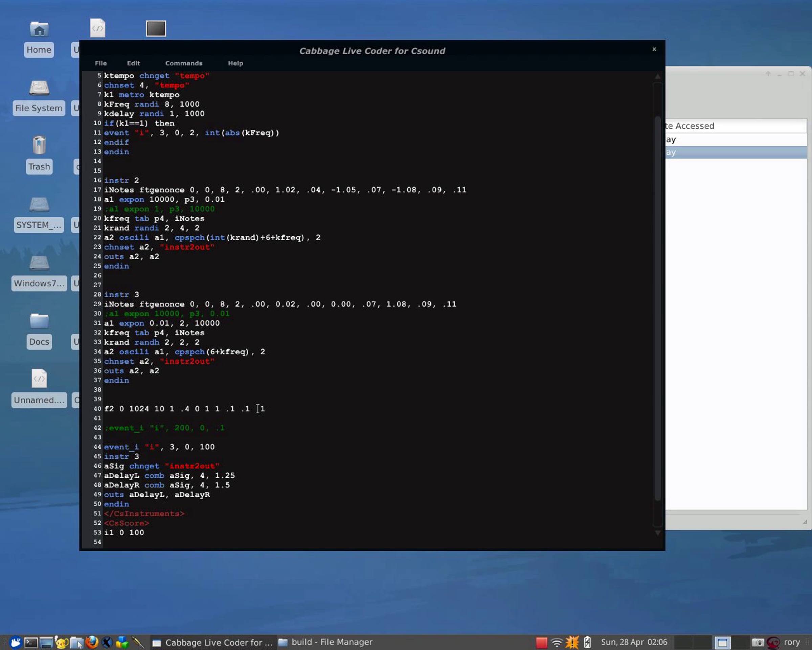Open the File System desktop icon
812x650 pixels.
39,97
